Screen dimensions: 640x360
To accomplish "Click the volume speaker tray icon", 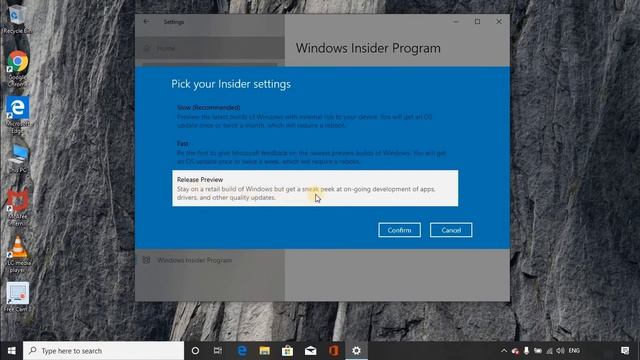I will pyautogui.click(x=560, y=351).
